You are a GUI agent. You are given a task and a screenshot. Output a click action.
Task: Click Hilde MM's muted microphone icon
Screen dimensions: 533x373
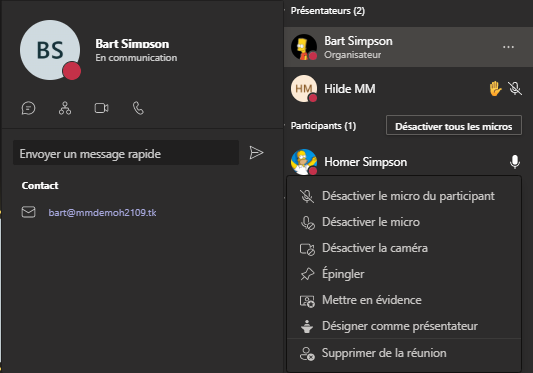(515, 88)
